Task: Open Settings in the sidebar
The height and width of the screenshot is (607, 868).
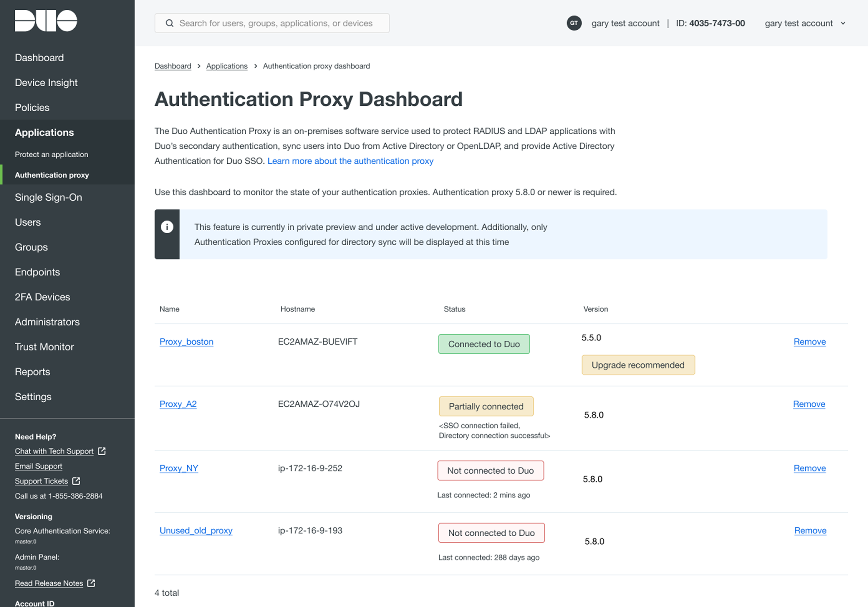Action: tap(33, 397)
